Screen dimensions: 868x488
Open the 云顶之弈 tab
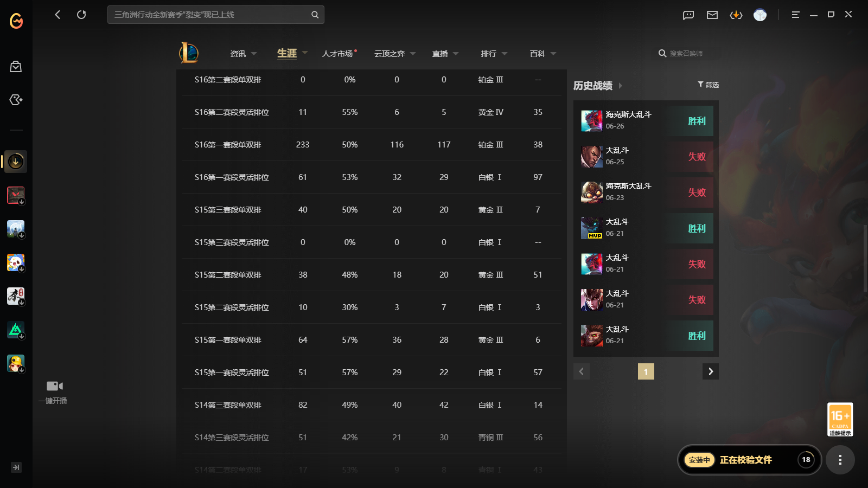coord(390,54)
